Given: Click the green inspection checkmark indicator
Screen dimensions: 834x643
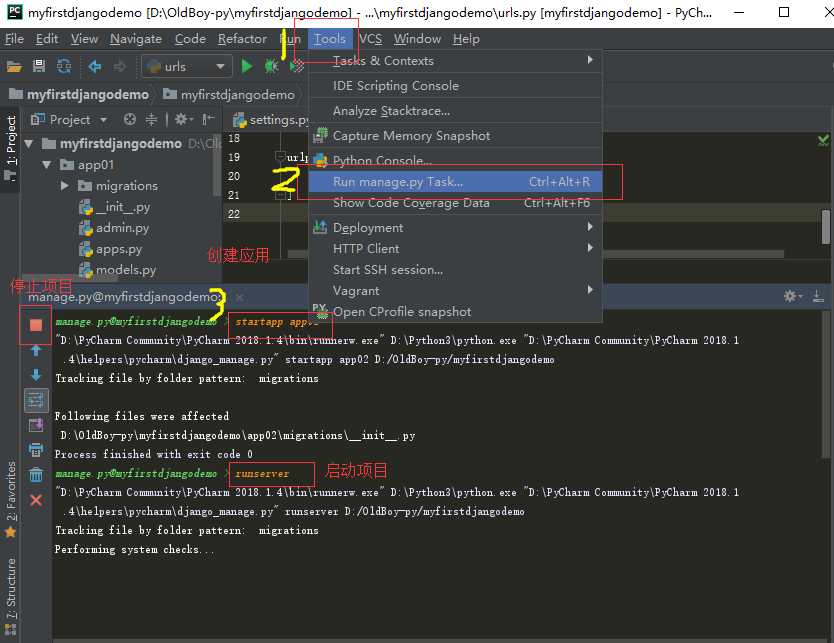Looking at the screenshot, I should [x=823, y=140].
